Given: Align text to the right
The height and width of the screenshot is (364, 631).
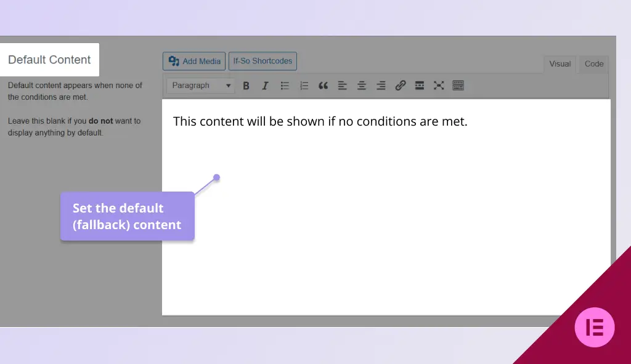Looking at the screenshot, I should click(x=381, y=85).
